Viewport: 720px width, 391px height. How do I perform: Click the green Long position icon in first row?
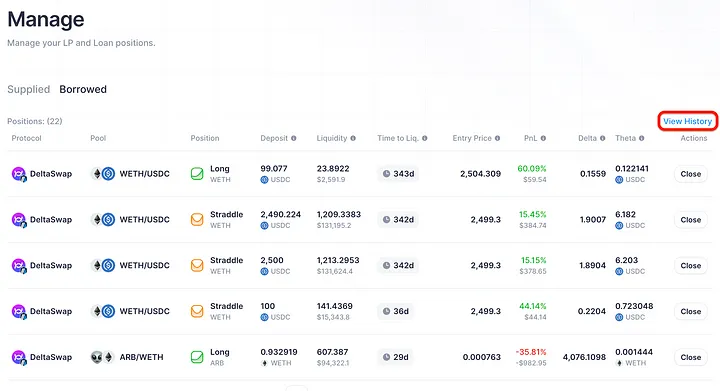(197, 174)
